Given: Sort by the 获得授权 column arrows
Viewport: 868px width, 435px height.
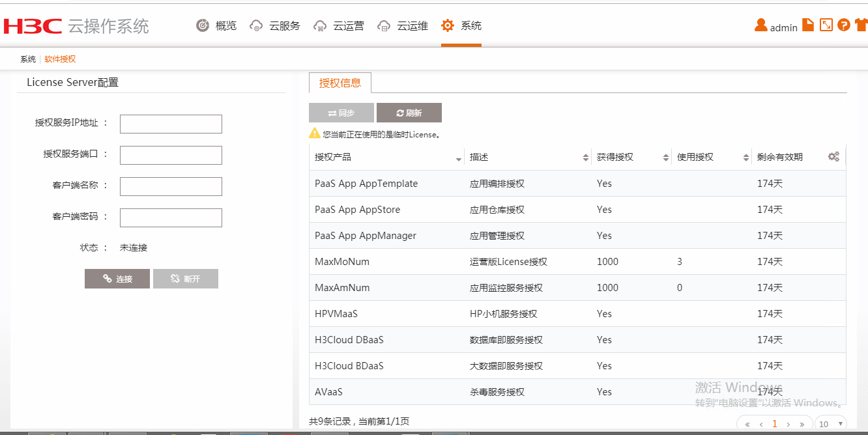Looking at the screenshot, I should point(666,158).
